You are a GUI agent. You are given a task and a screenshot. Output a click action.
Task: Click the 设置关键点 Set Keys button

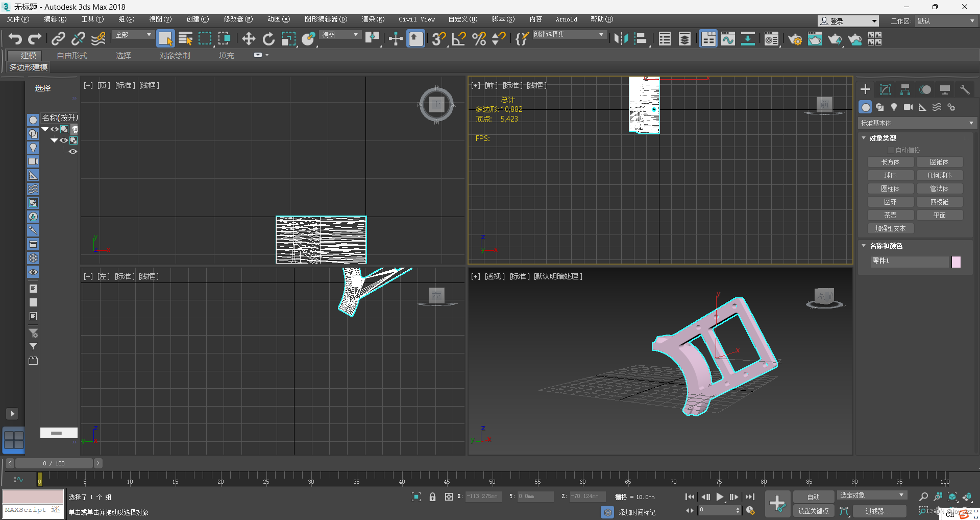tap(814, 511)
